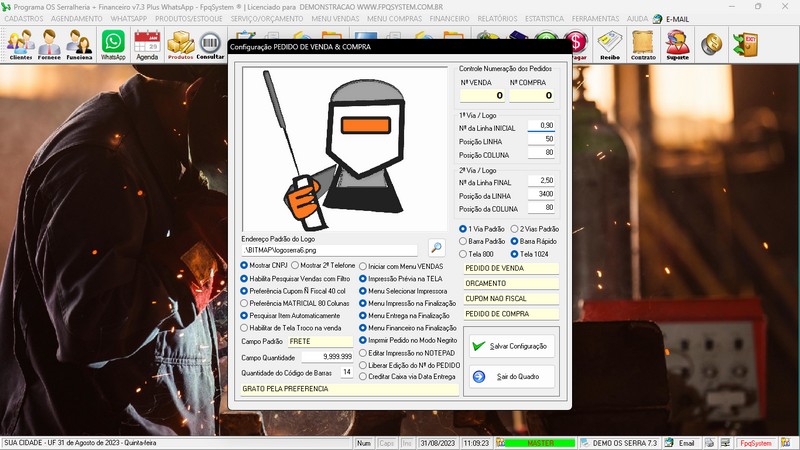Screen dimensions: 800x450
Task: Click the Nº COMPRA number field
Action: (x=531, y=95)
